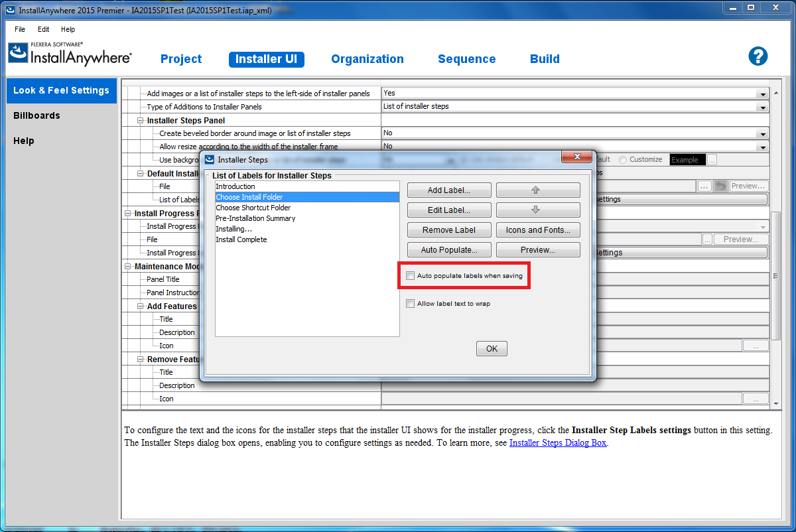Open the Help menu

[68, 29]
